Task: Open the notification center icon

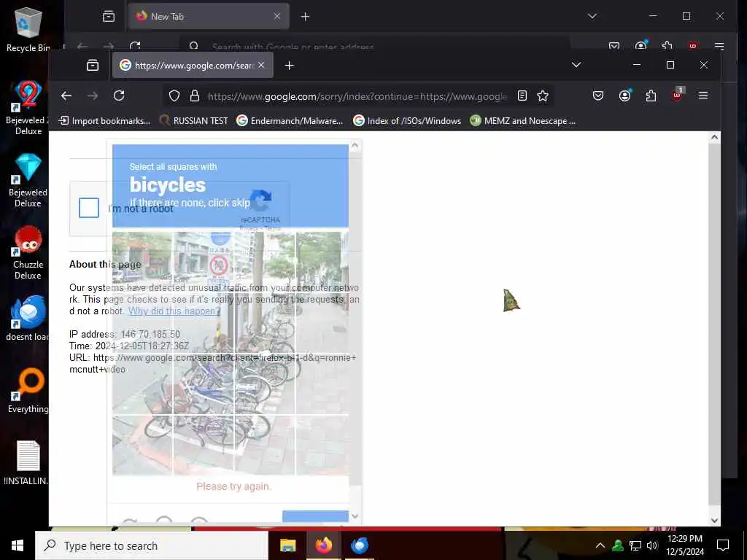Action: pos(723,545)
